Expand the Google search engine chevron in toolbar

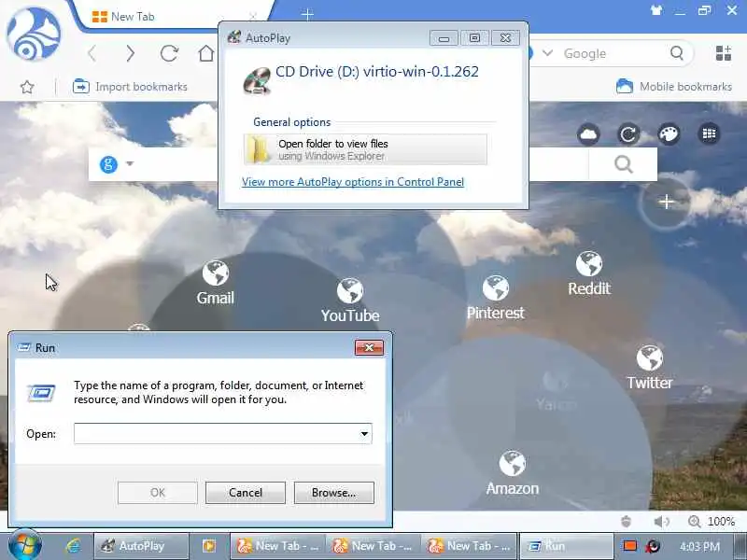click(x=547, y=53)
